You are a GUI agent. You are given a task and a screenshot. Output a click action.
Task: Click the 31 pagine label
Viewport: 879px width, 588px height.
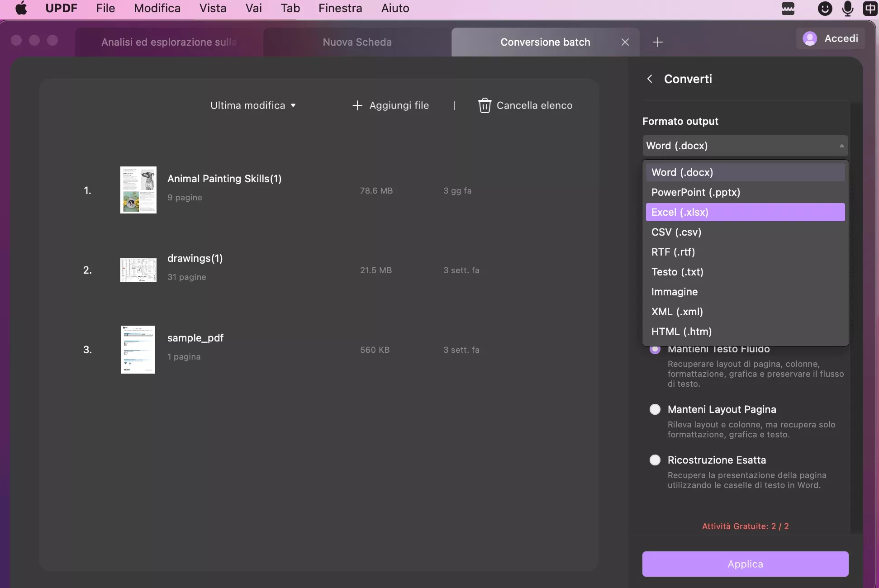pos(187,277)
